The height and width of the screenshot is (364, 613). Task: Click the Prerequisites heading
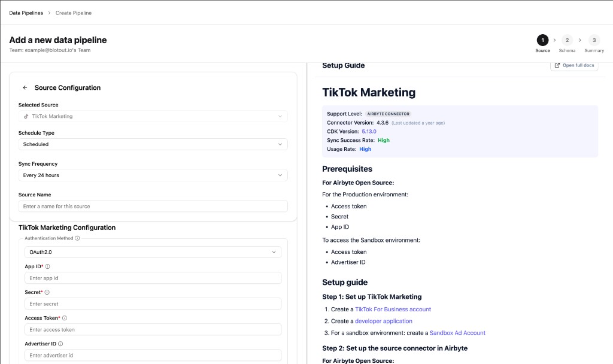click(x=347, y=169)
